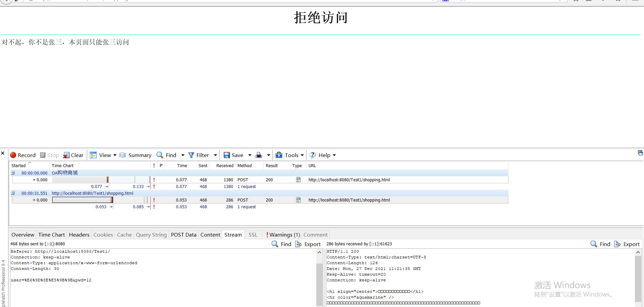Select the first POST request with 1380 received
This screenshot has height=307, width=644.
(260, 180)
